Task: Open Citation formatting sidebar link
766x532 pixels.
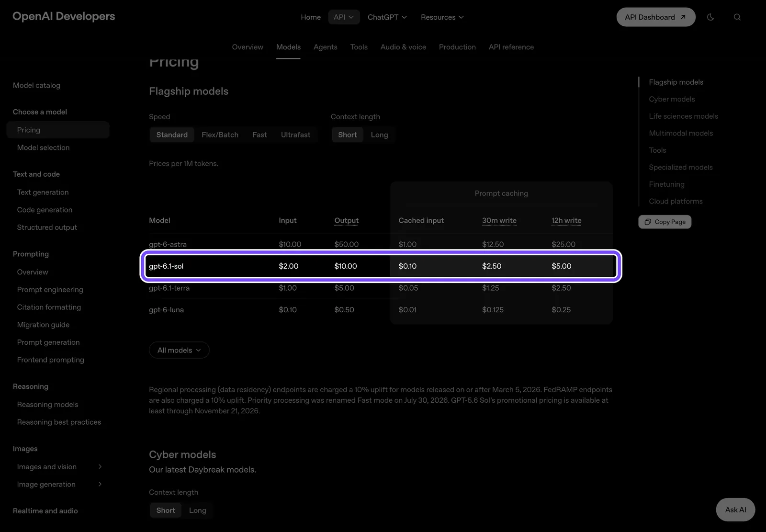Action: click(49, 307)
